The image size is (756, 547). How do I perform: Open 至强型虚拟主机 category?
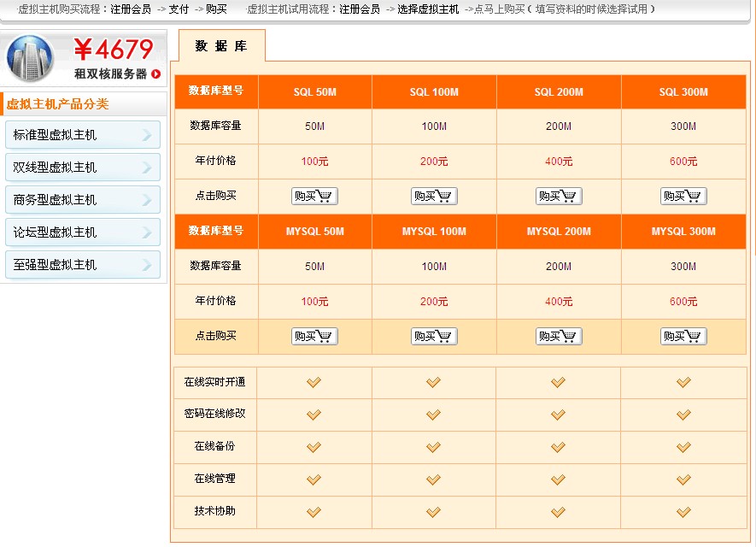coord(83,264)
